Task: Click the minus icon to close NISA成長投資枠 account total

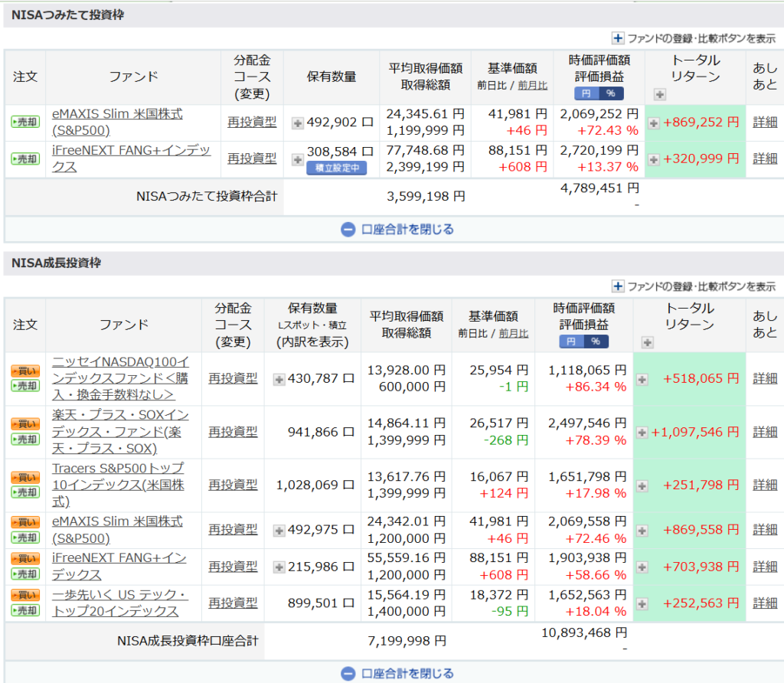Action: (x=348, y=673)
